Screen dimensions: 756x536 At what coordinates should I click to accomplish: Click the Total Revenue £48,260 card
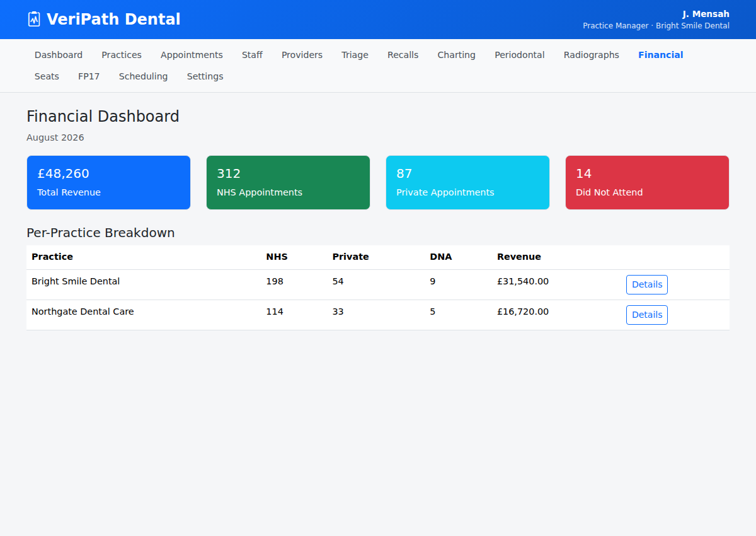(108, 182)
